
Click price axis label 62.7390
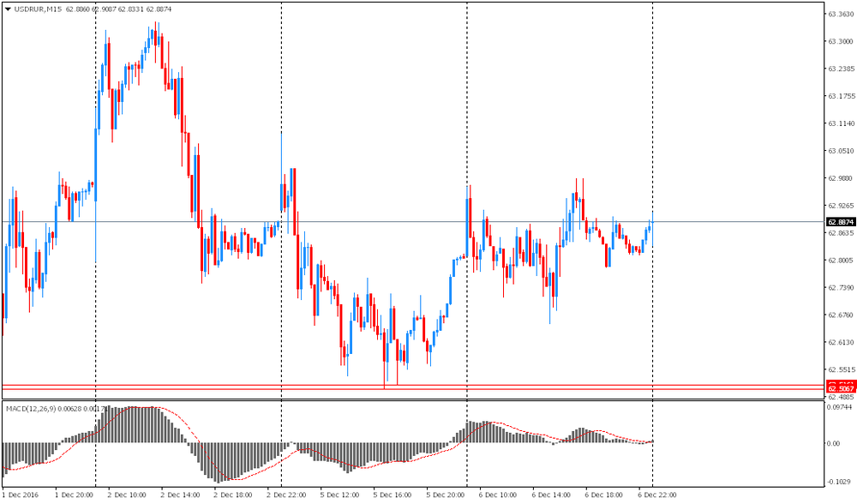[x=841, y=287]
